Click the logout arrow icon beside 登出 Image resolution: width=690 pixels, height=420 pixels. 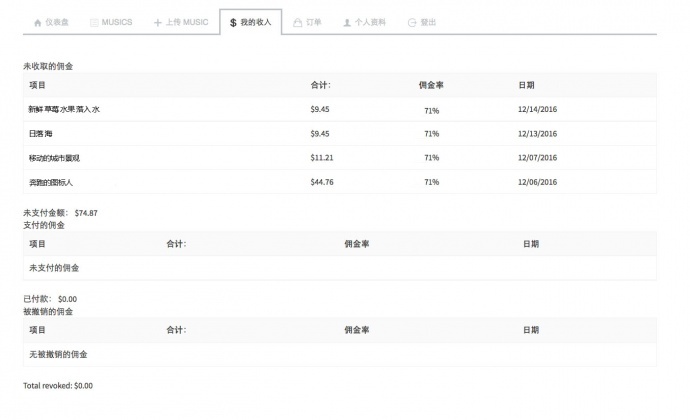412,21
